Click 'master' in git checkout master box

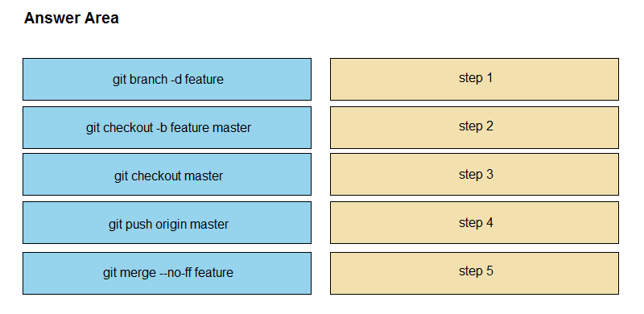click(x=204, y=176)
